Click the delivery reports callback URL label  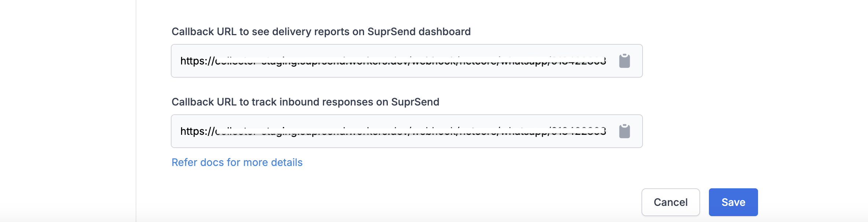click(321, 32)
